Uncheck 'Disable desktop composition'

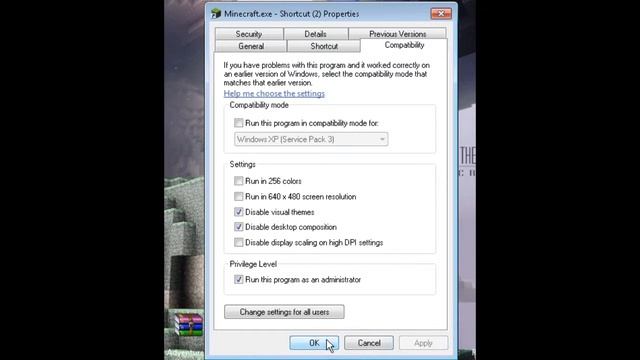tap(238, 227)
